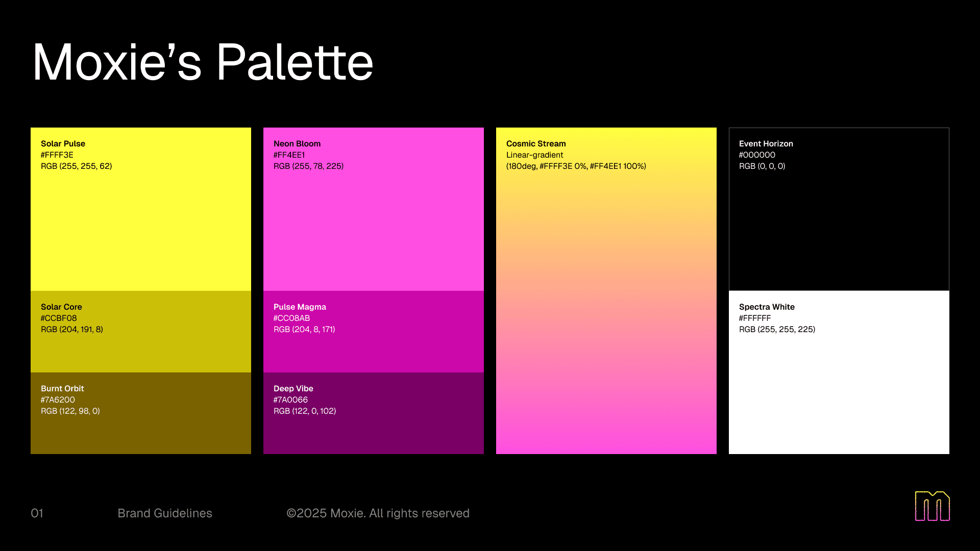This screenshot has height=551, width=980.
Task: Click the #FF4EE1 hex code under Neon Bloom
Action: tap(289, 155)
